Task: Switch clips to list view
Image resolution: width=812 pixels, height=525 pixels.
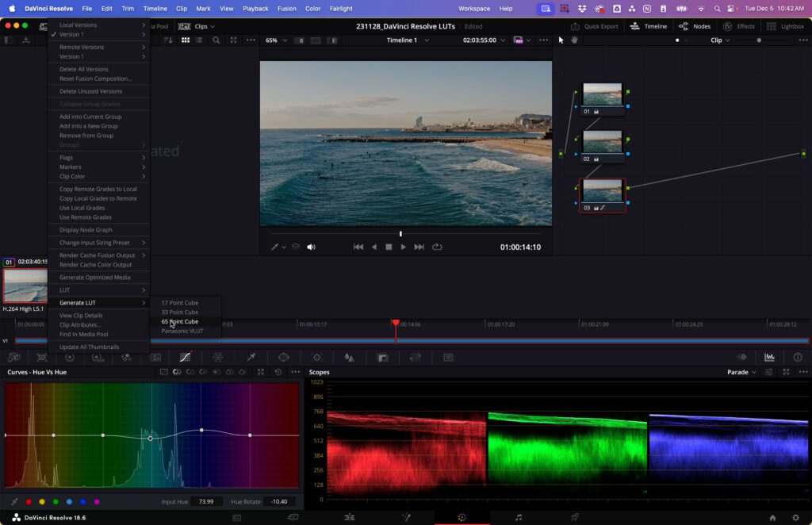Action: pyautogui.click(x=199, y=40)
